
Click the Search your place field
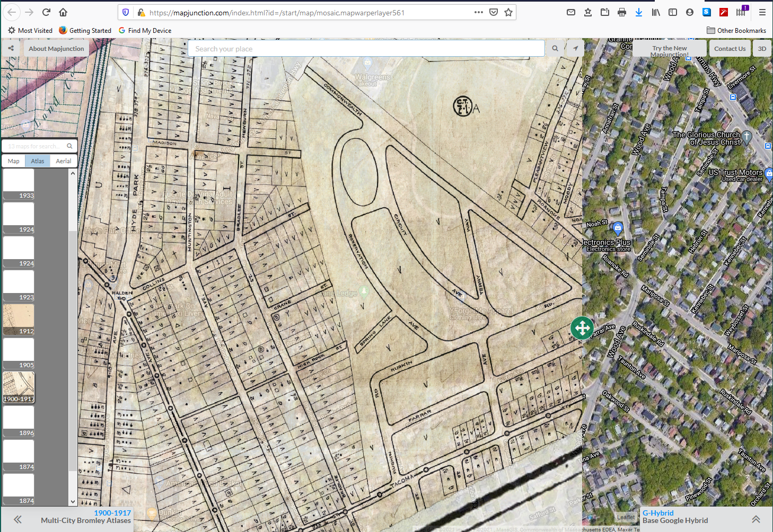click(366, 49)
